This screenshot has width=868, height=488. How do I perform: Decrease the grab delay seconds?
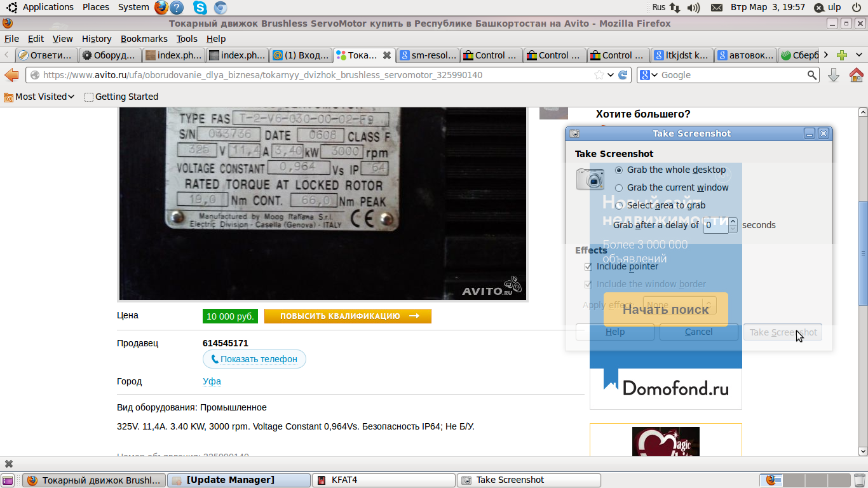click(733, 229)
